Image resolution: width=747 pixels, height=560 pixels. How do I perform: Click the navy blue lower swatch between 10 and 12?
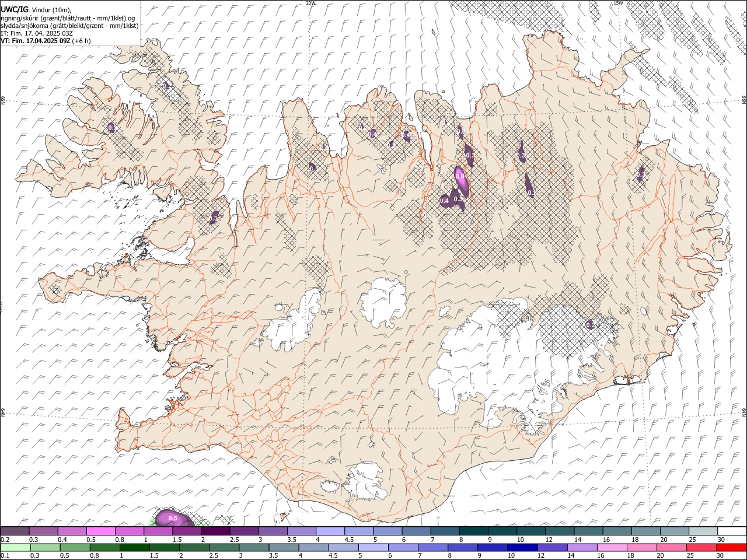point(522,547)
